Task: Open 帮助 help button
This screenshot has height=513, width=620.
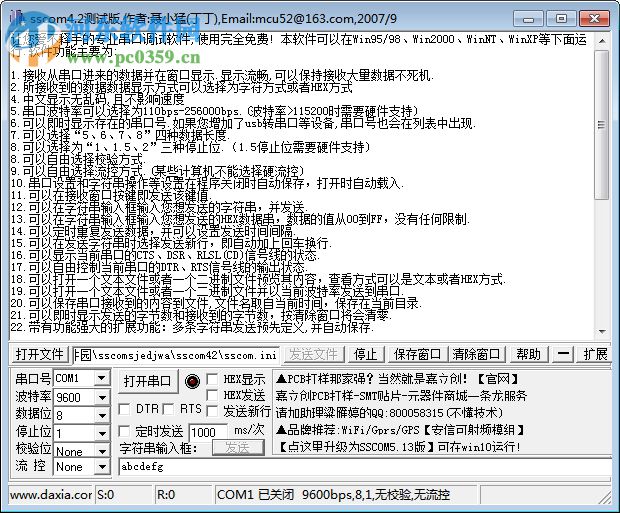Action: coord(528,354)
